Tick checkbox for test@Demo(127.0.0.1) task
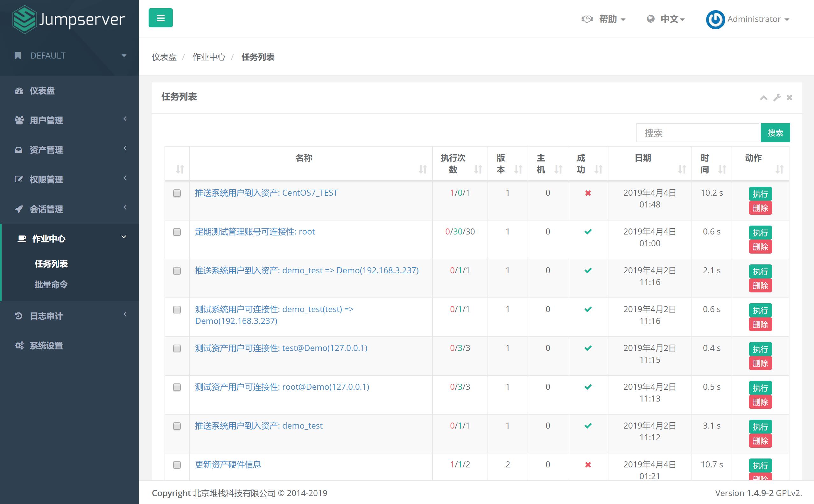Image resolution: width=814 pixels, height=504 pixels. pyautogui.click(x=177, y=349)
